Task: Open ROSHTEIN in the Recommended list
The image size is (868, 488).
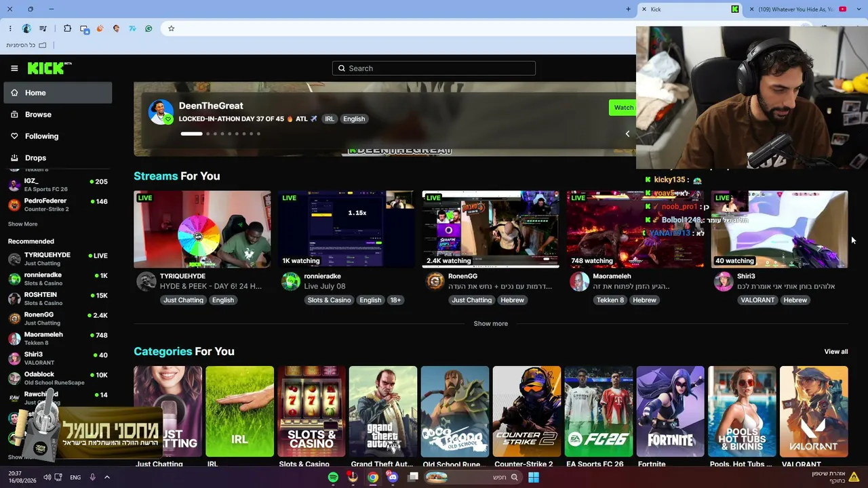Action: [x=58, y=298]
